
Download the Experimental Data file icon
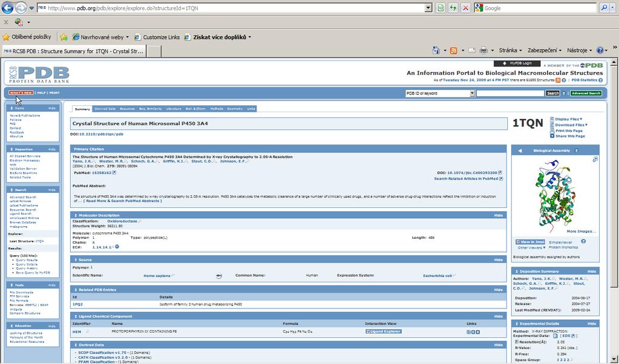click(x=555, y=336)
